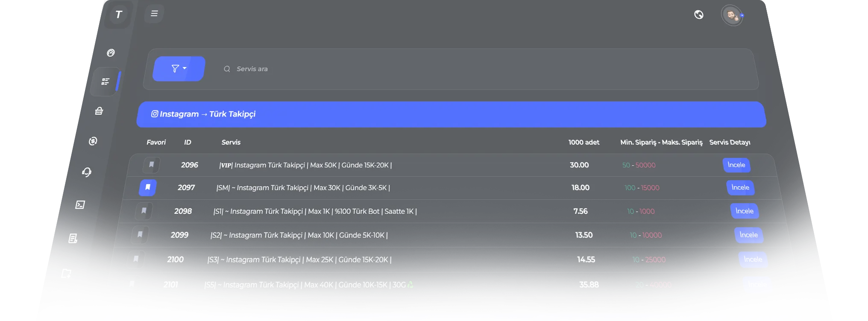The width and height of the screenshot is (868, 321).
Task: Select service ID 2096
Action: [x=190, y=165]
